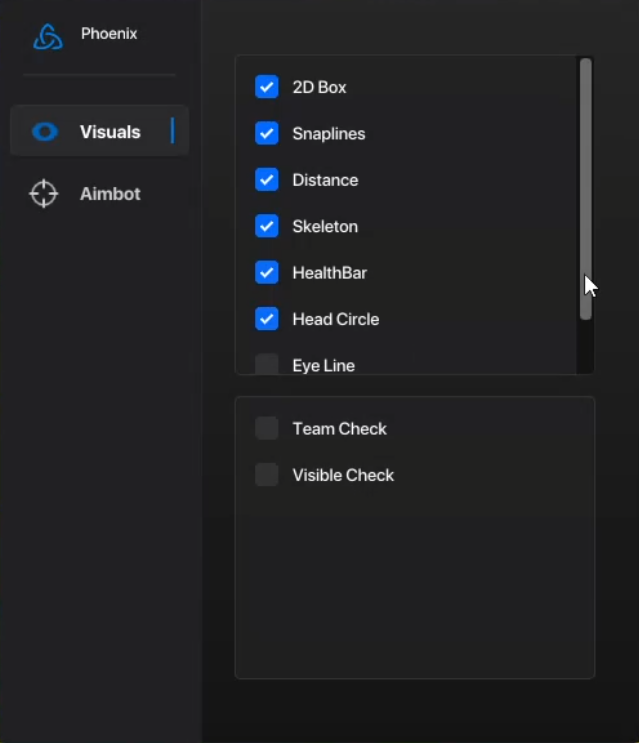Click the blue active indicator beside Visuals
The height and width of the screenshot is (743, 639).
tap(172, 130)
